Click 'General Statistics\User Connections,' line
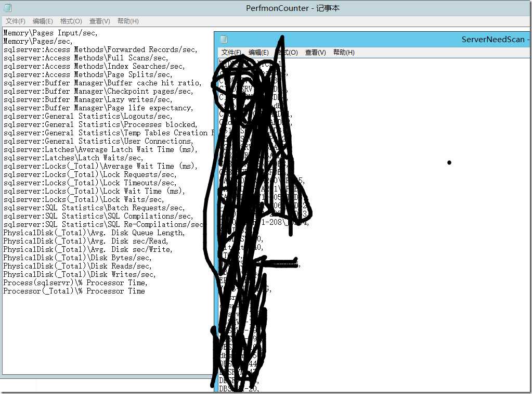The width and height of the screenshot is (532, 394). tap(98, 141)
